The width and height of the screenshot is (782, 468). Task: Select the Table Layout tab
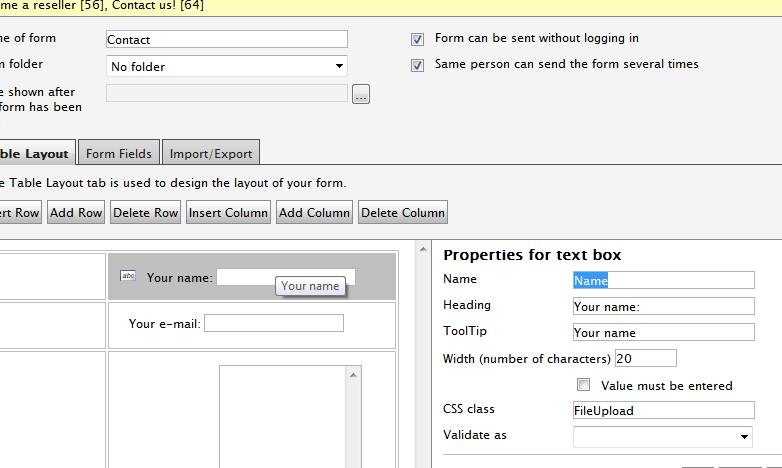tap(34, 154)
